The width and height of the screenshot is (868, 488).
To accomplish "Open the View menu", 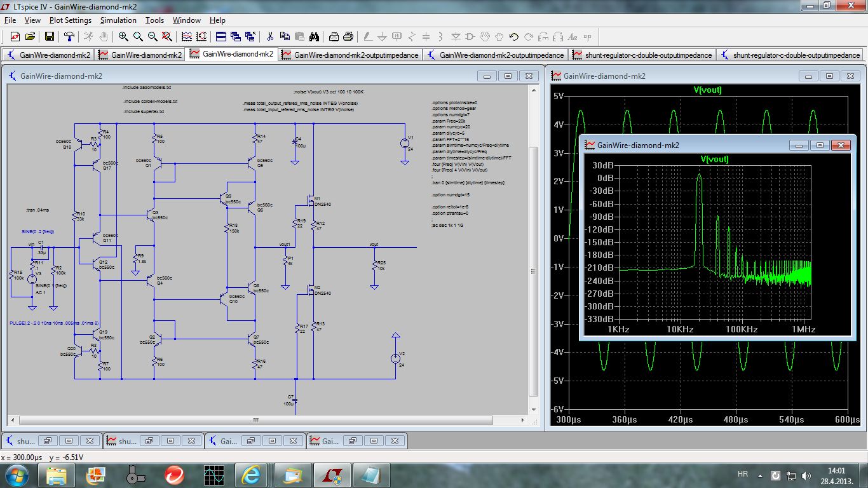I will click(32, 20).
